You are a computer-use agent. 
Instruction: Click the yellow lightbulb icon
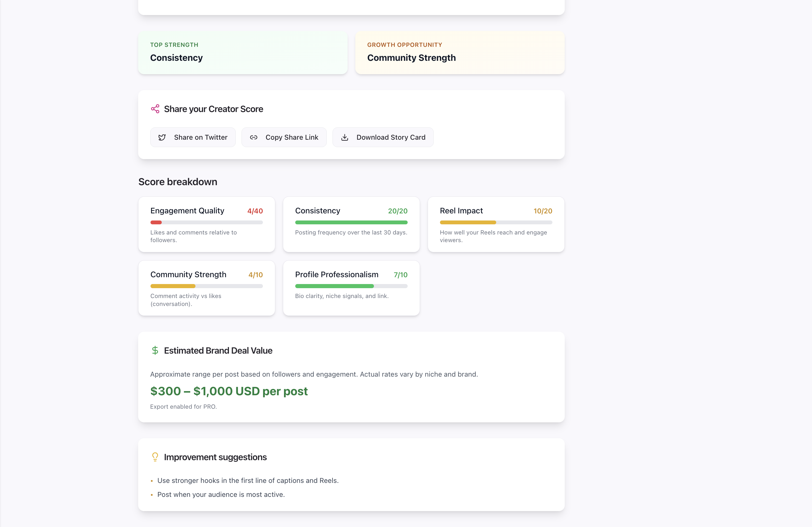(x=155, y=457)
